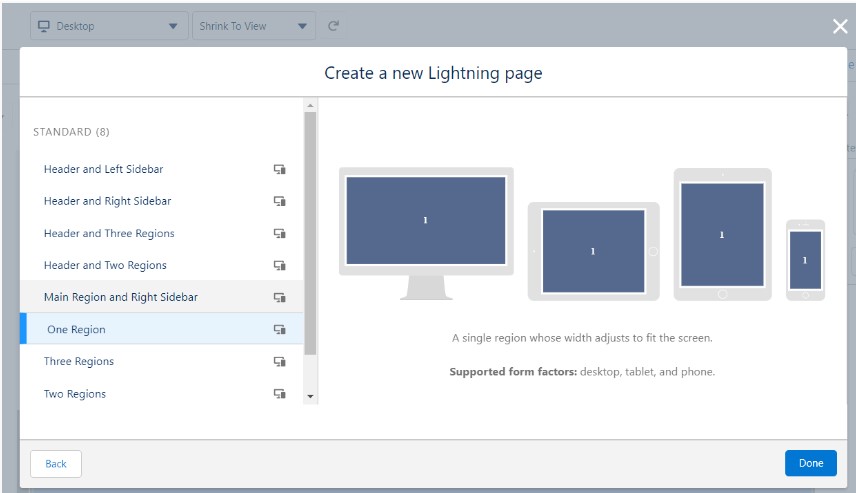The width and height of the screenshot is (856, 493).
Task: Select the Main Region and Right Sidebar template
Action: click(x=120, y=298)
